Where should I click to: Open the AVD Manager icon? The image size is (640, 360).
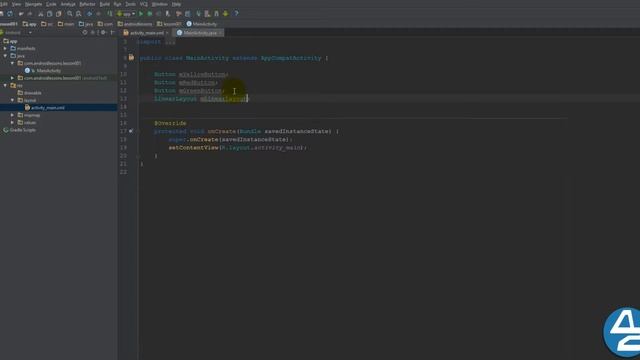(x=207, y=14)
